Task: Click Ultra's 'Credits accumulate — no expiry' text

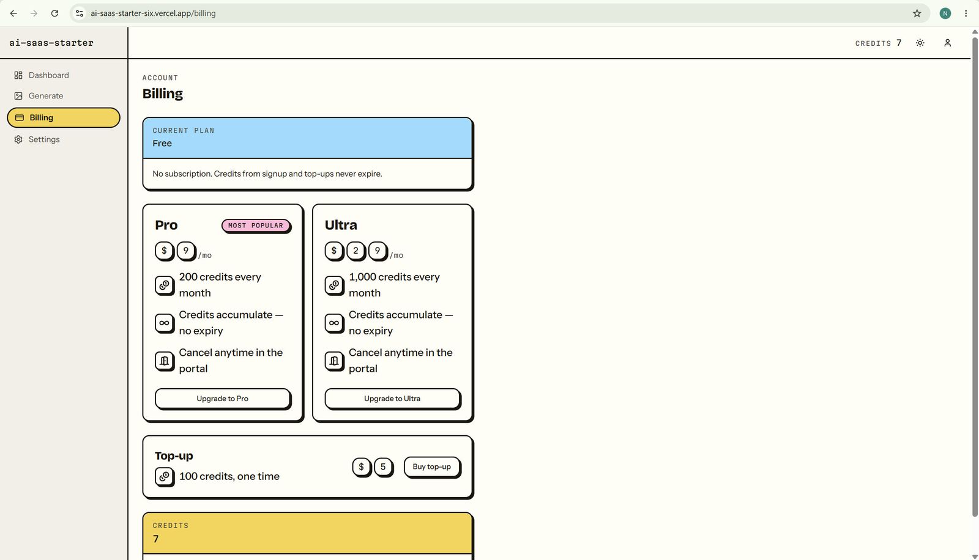Action: (x=401, y=323)
